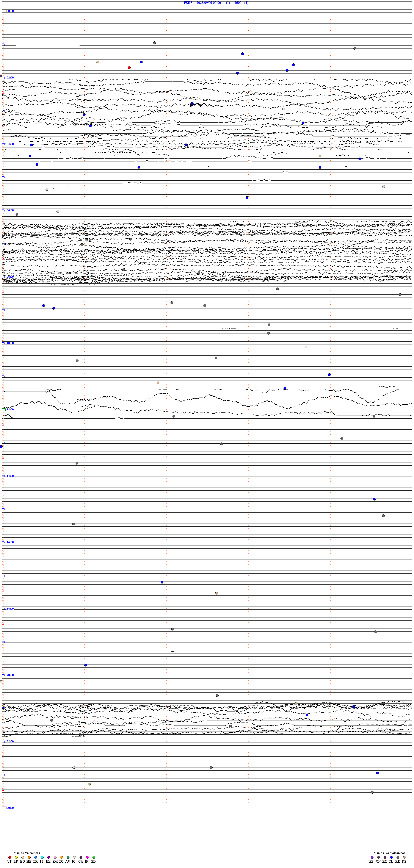Click the cyan TI legend marker

click(x=42, y=857)
